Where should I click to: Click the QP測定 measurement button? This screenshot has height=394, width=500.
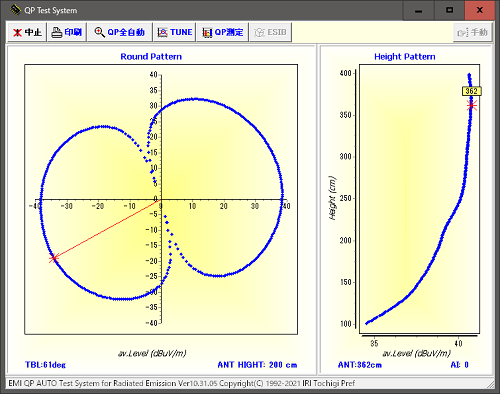[x=223, y=32]
